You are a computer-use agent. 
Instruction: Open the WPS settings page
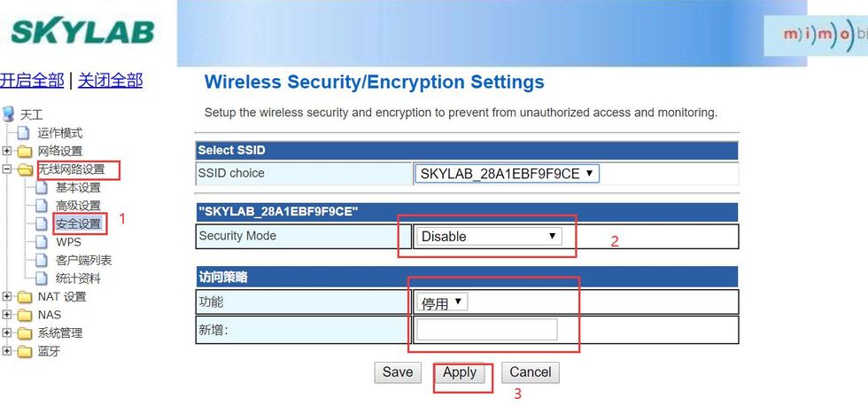click(x=68, y=242)
